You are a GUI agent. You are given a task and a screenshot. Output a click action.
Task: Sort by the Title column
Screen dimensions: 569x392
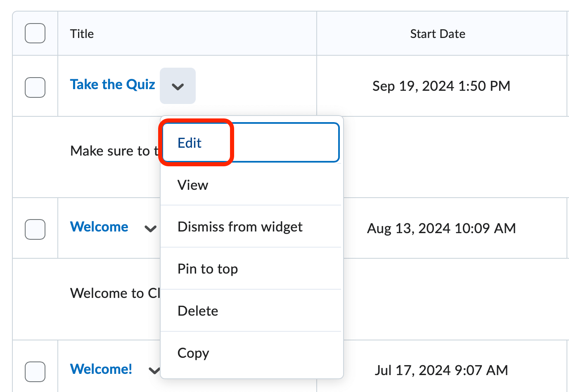81,33
